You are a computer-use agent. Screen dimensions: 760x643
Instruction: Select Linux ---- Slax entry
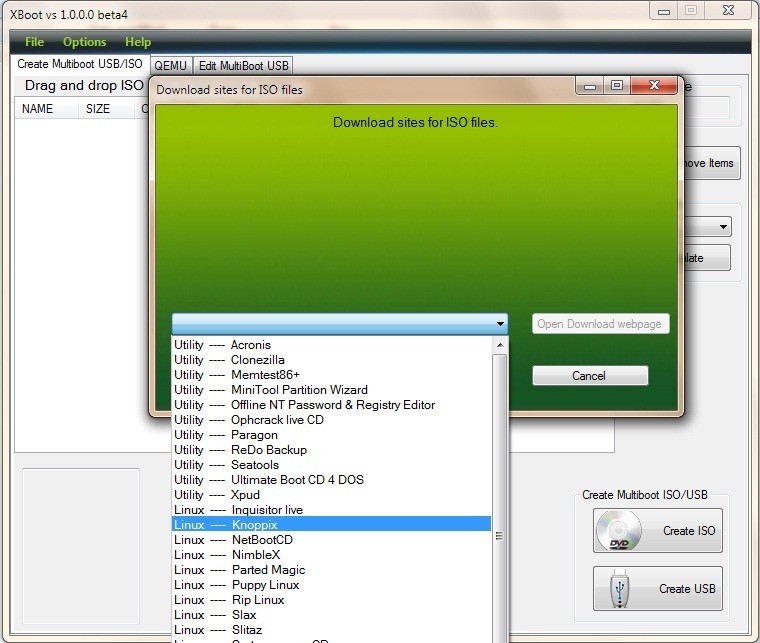coord(332,615)
